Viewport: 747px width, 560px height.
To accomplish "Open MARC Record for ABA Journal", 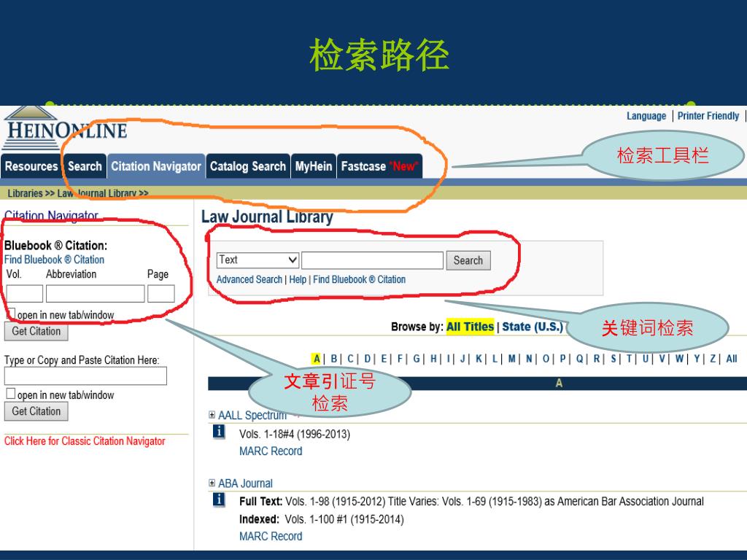I will [271, 536].
